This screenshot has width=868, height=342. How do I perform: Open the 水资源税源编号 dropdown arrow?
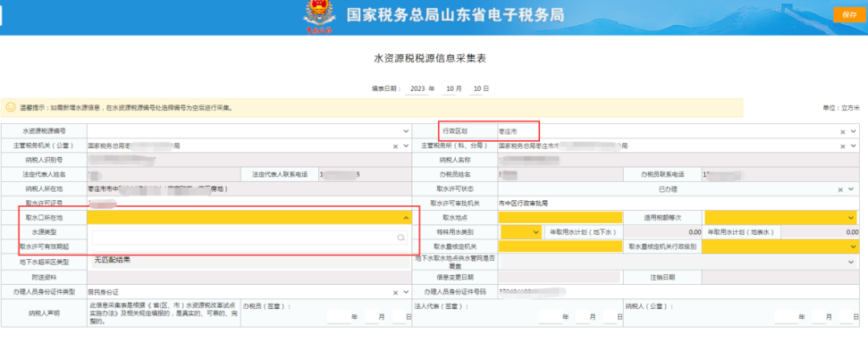[406, 132]
